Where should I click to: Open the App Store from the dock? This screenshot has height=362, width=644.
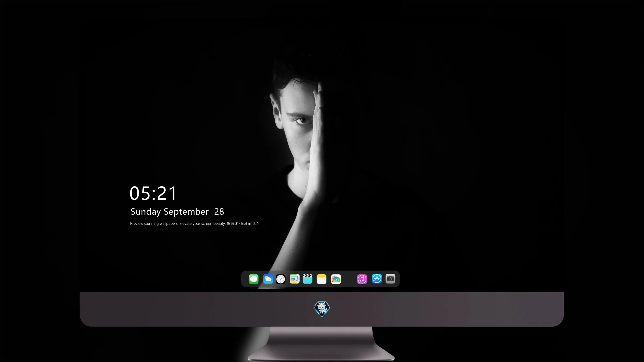pyautogui.click(x=377, y=279)
